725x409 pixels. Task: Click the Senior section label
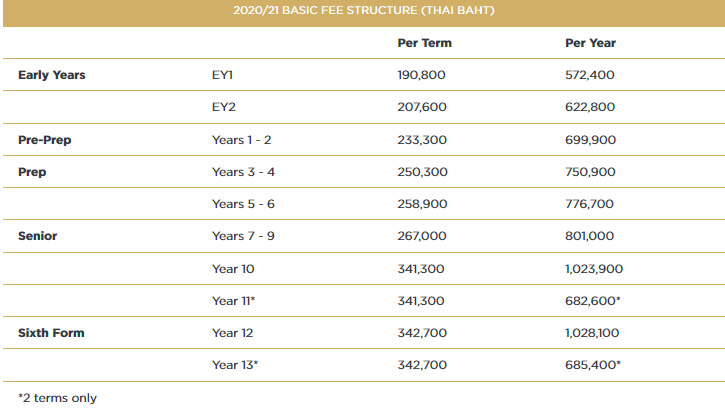point(37,236)
